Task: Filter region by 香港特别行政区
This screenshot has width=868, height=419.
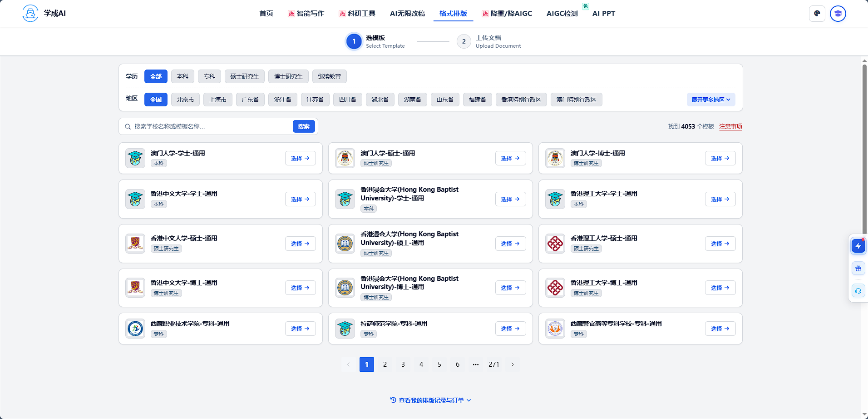Action: 521,100
